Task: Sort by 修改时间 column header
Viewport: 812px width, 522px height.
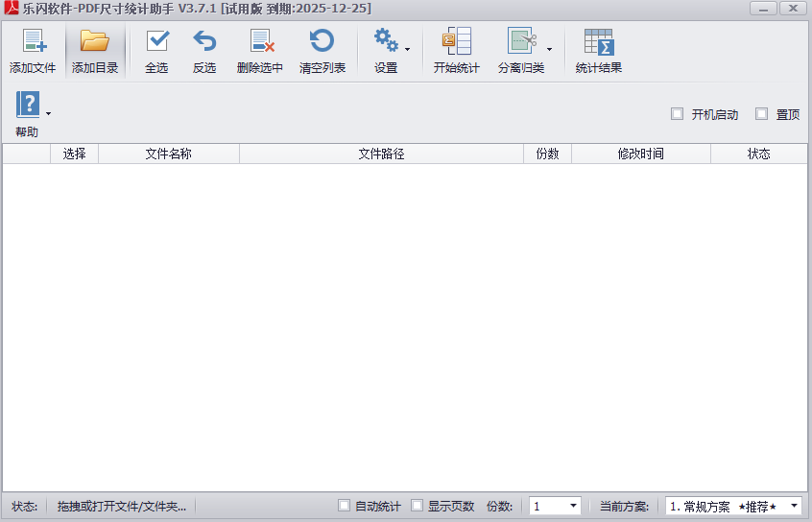Action: pyautogui.click(x=641, y=154)
